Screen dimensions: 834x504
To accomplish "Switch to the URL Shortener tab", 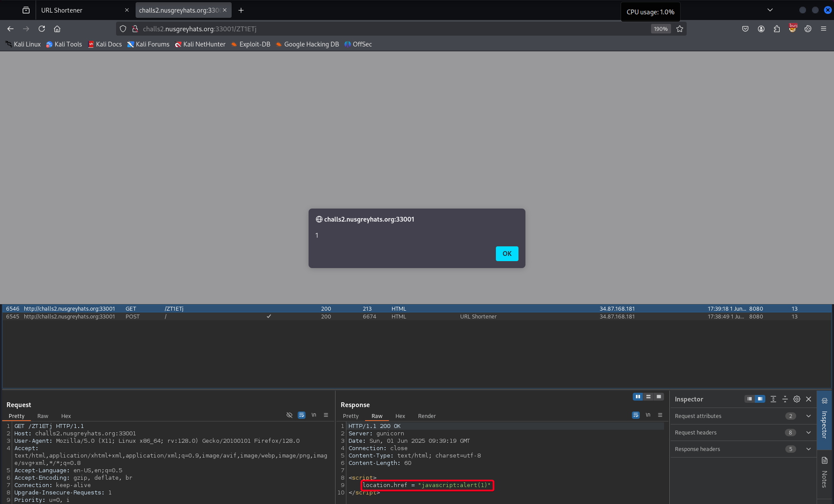I will 80,10.
